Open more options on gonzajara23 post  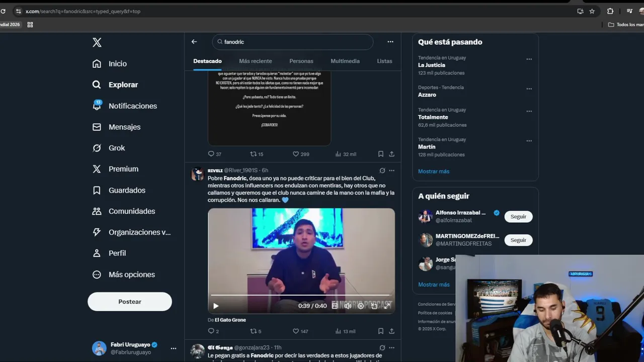(x=391, y=347)
